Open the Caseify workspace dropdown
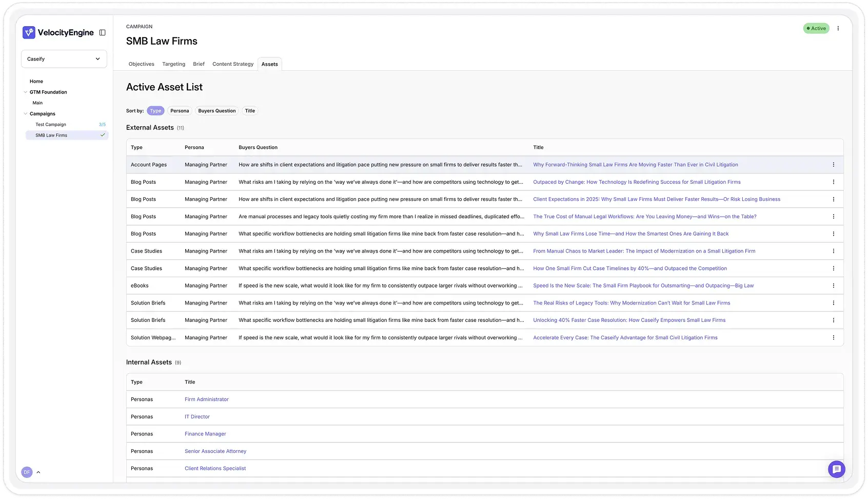Image resolution: width=868 pixels, height=499 pixels. click(x=64, y=59)
